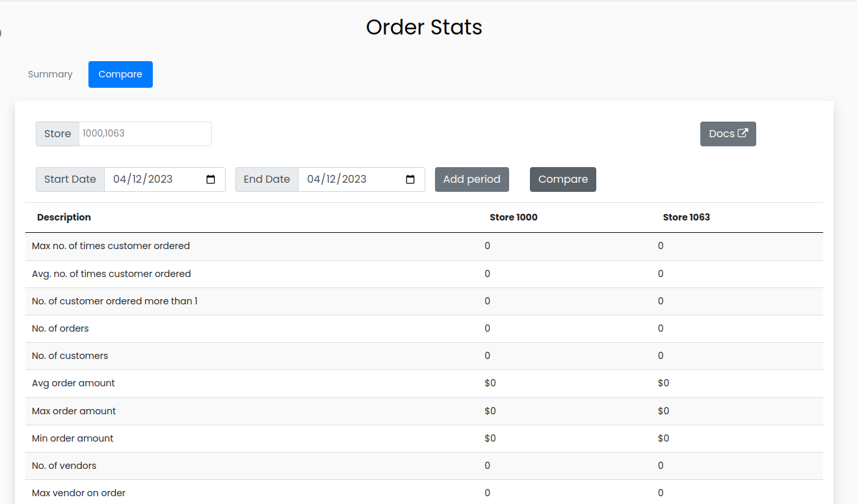The image size is (857, 504).
Task: Click the Order Stats page heading
Action: [424, 27]
